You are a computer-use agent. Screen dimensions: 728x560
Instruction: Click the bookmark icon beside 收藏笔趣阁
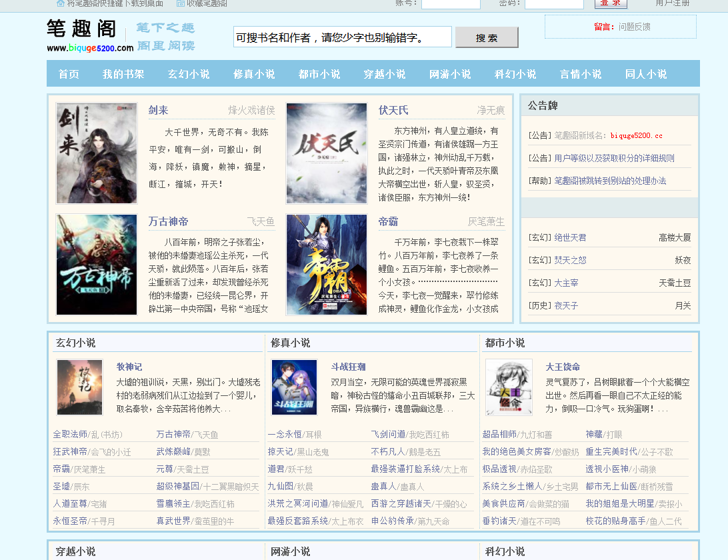pos(181,3)
